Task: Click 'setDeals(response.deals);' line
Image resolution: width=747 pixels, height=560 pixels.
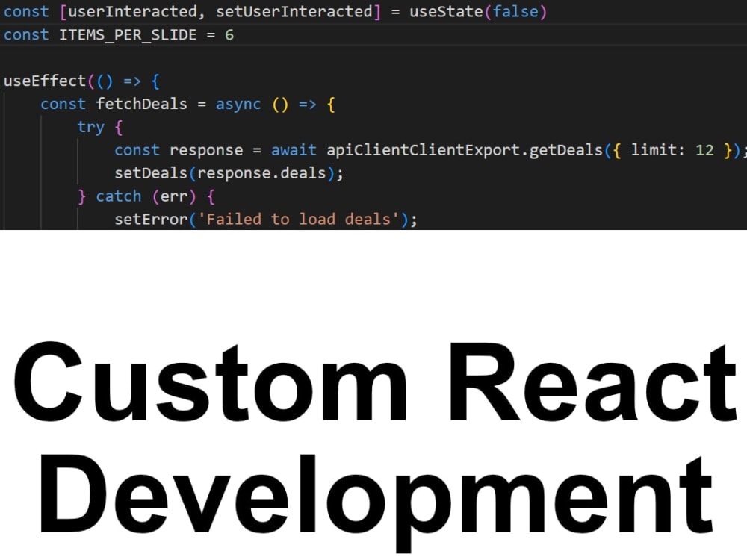Action: [229, 173]
